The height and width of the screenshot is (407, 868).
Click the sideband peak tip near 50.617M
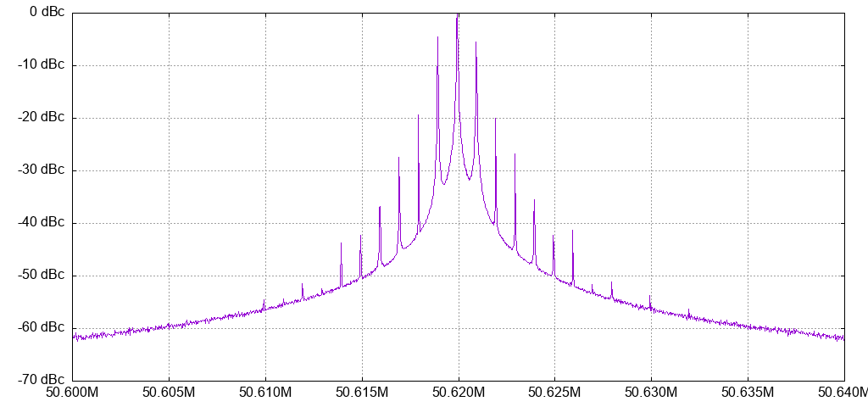coord(398,159)
